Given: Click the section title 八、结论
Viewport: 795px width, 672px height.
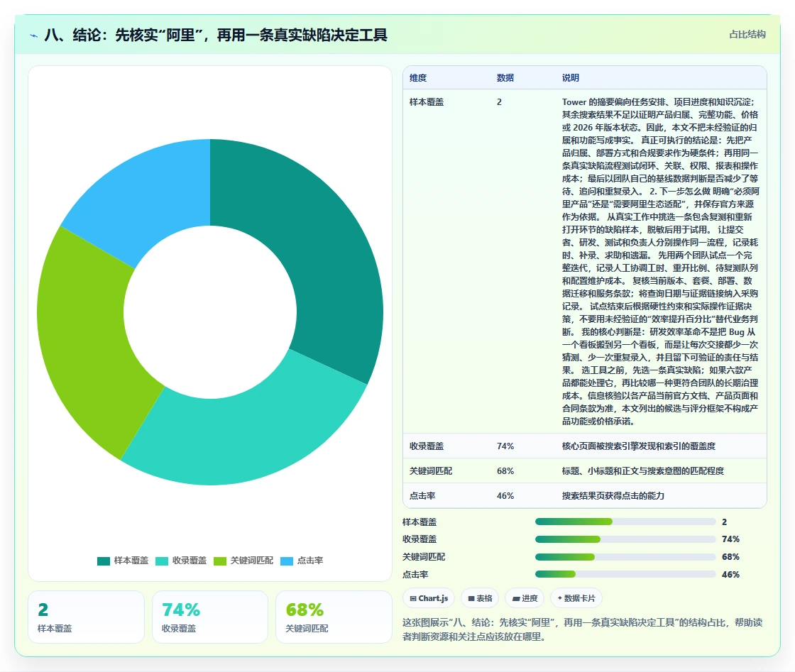Looking at the screenshot, I should (x=216, y=35).
